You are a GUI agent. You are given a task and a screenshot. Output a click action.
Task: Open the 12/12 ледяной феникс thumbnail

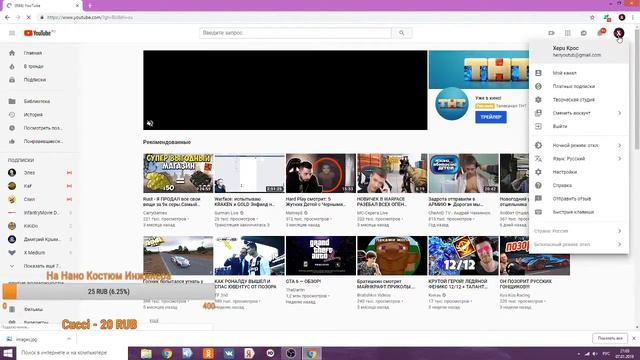pyautogui.click(x=463, y=256)
